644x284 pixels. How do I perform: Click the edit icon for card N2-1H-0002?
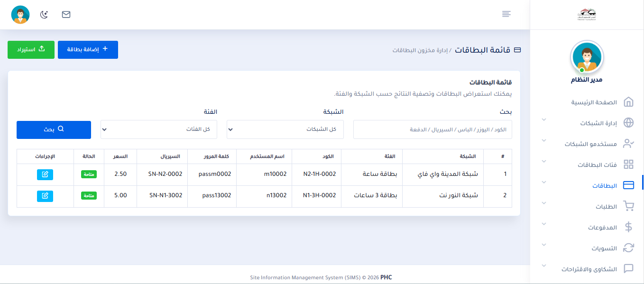[45, 174]
